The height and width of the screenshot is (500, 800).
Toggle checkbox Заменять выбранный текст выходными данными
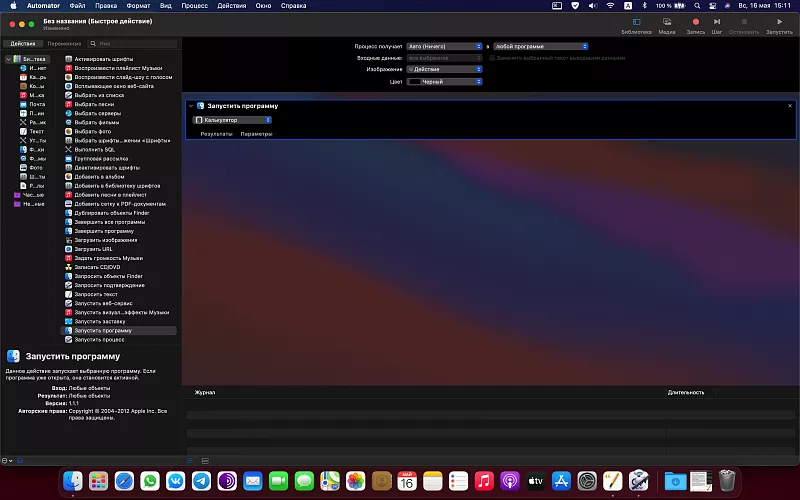(492, 58)
